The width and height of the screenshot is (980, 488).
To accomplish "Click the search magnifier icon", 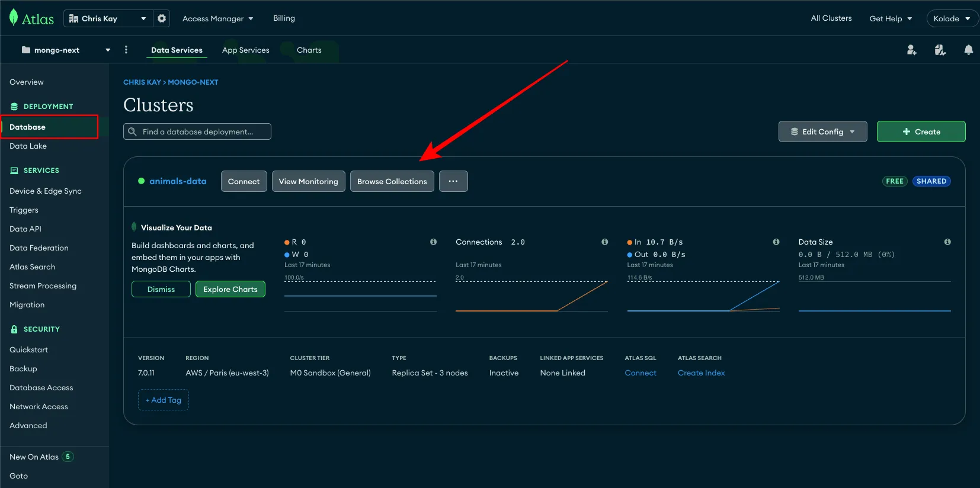I will click(133, 131).
